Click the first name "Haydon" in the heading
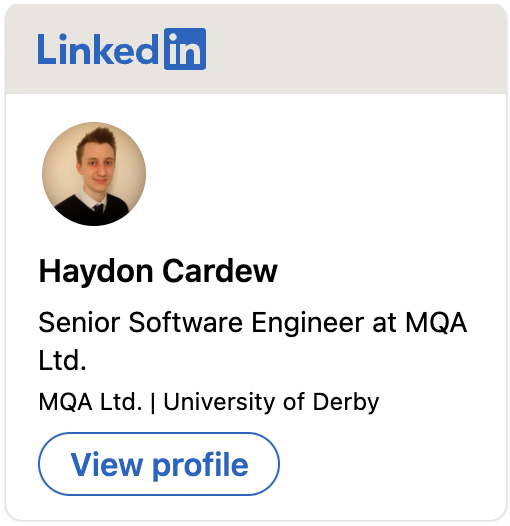 (96, 272)
